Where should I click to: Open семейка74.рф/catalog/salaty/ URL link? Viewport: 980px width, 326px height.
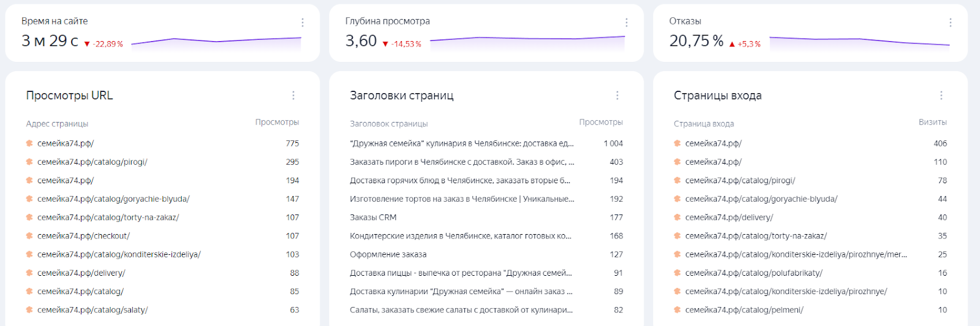(x=92, y=310)
